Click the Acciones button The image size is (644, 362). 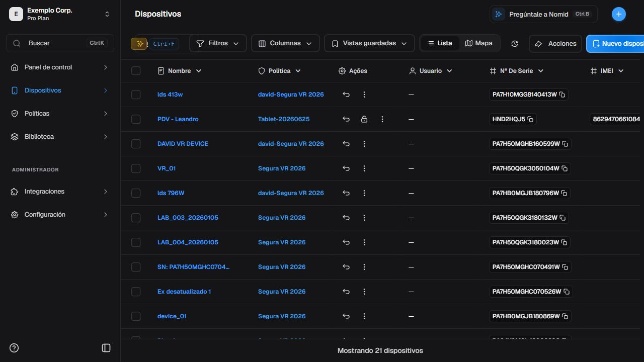[555, 44]
